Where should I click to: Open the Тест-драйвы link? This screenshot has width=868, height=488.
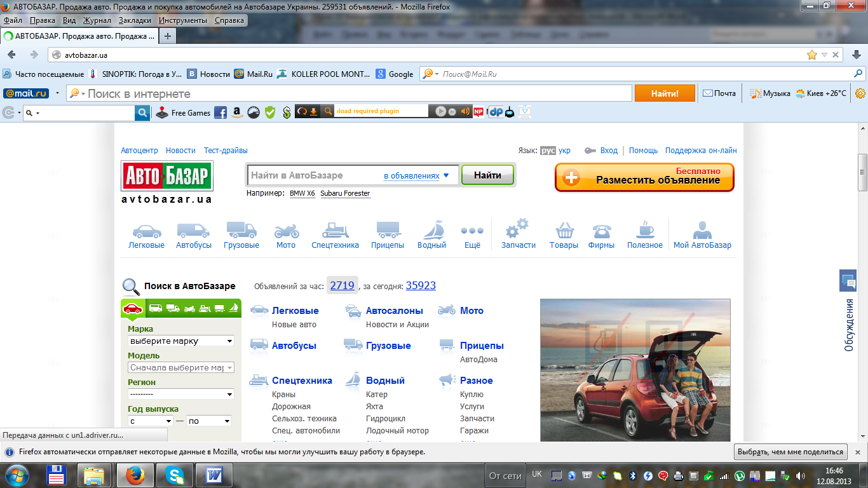[x=226, y=151]
